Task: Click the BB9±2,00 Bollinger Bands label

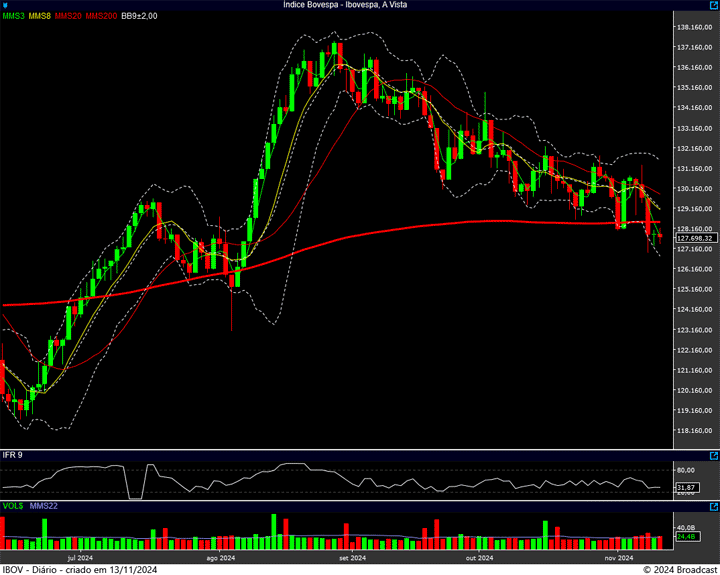Action: coord(139,16)
